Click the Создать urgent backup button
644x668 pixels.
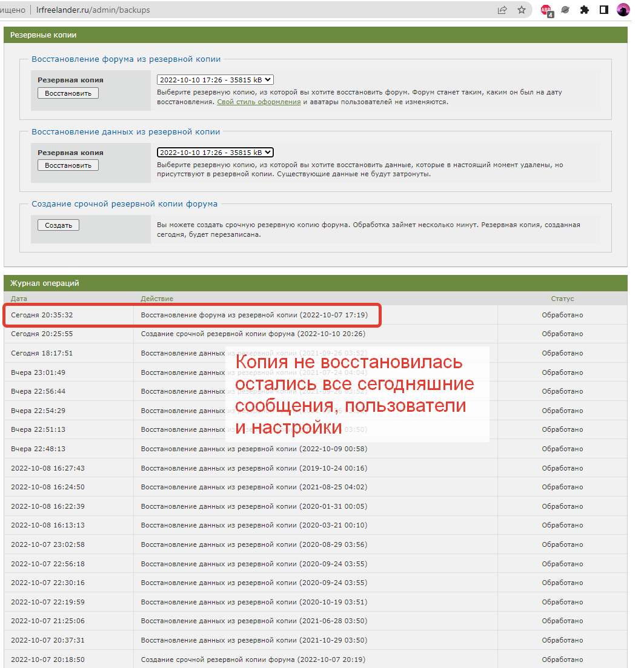[x=58, y=225]
